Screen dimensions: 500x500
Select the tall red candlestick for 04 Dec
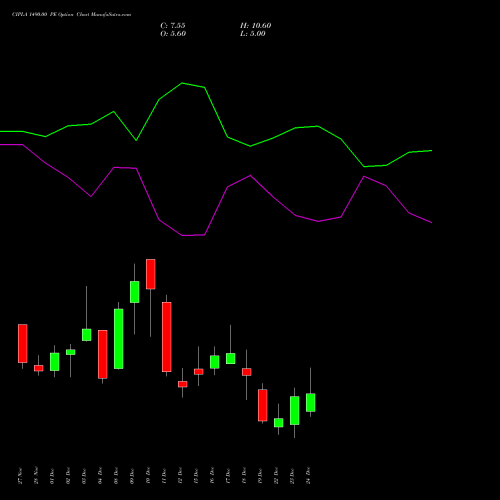pyautogui.click(x=103, y=354)
